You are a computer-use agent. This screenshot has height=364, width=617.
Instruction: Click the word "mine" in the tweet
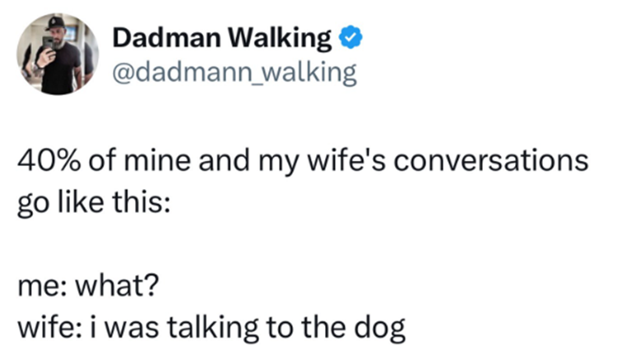[x=162, y=160]
